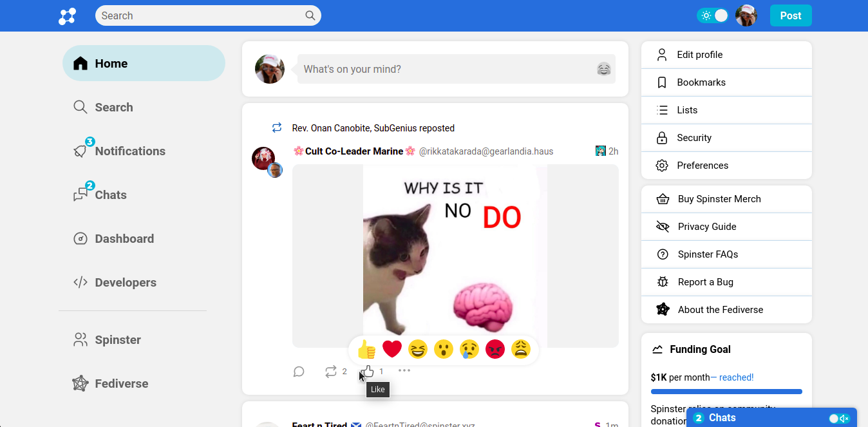Click the blue Post button
This screenshot has height=427, width=868.
point(790,15)
